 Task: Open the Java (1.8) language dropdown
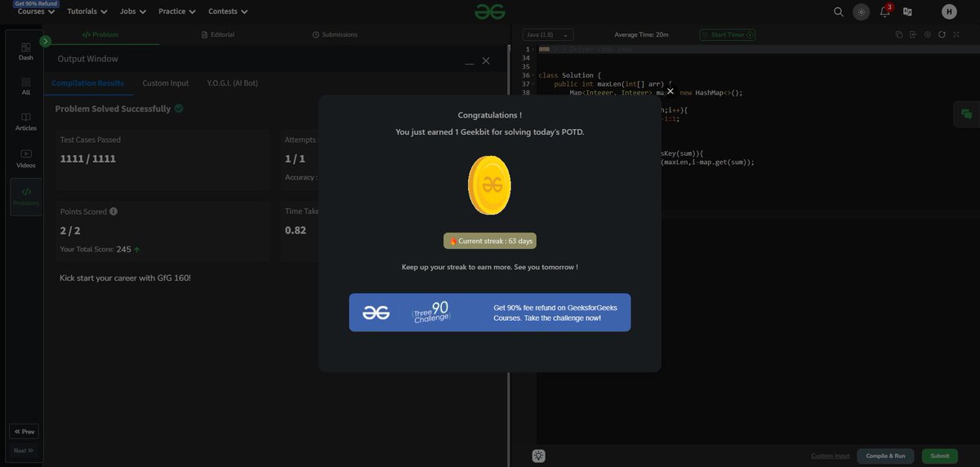(x=547, y=34)
